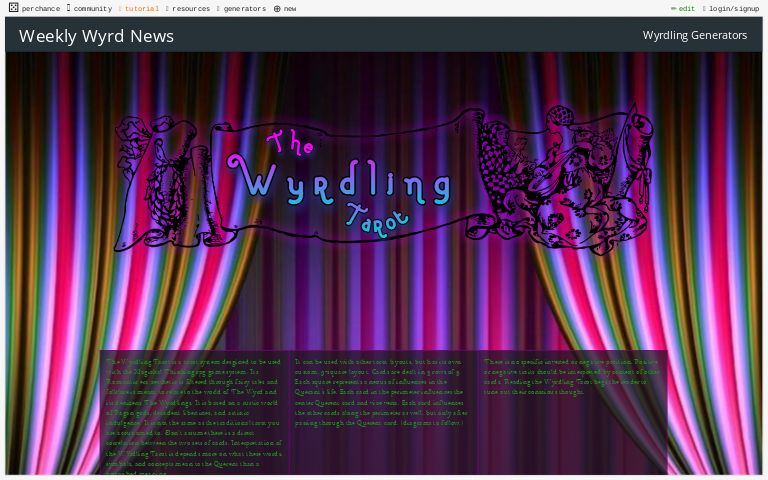Click the Wyrdling Tarot banner title
The image size is (768, 480).
[x=340, y=180]
